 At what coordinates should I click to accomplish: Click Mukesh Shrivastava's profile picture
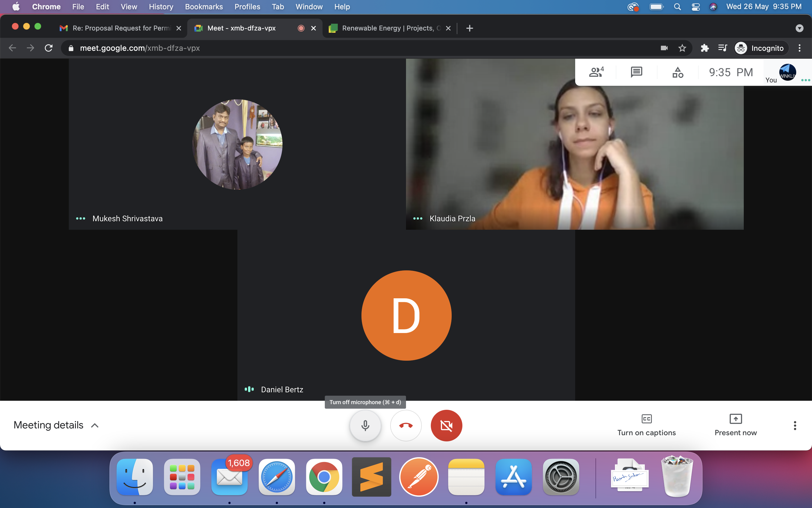[237, 144]
